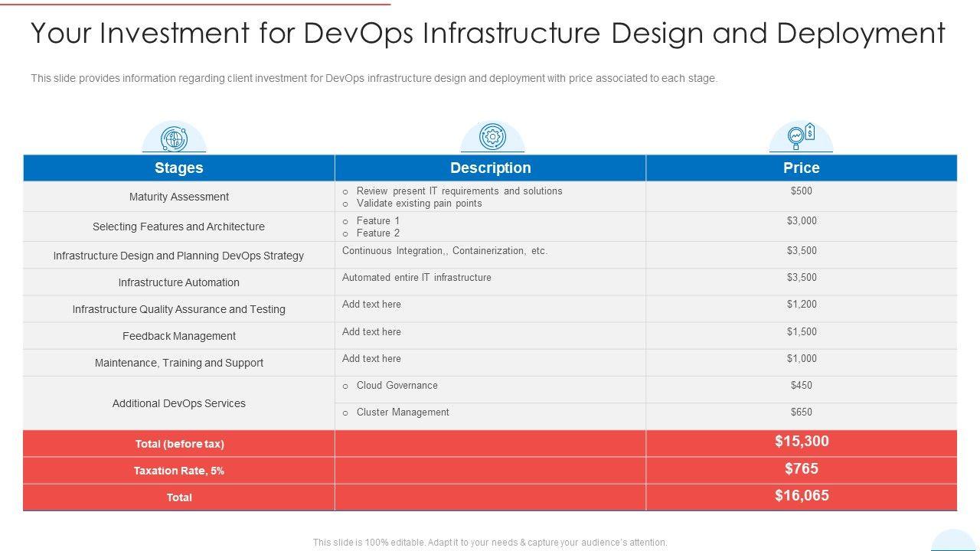Click the Automated entire IT infrastructure text
980x551 pixels.
pos(416,278)
